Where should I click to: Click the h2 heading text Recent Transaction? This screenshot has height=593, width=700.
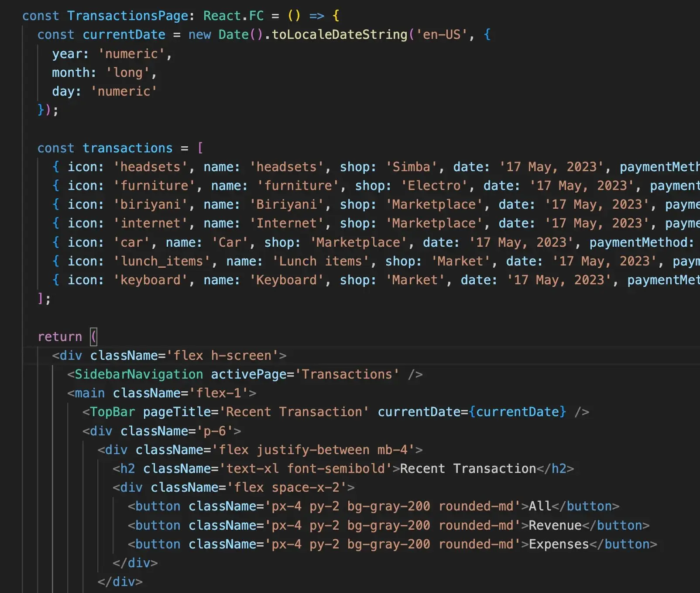[x=468, y=469]
